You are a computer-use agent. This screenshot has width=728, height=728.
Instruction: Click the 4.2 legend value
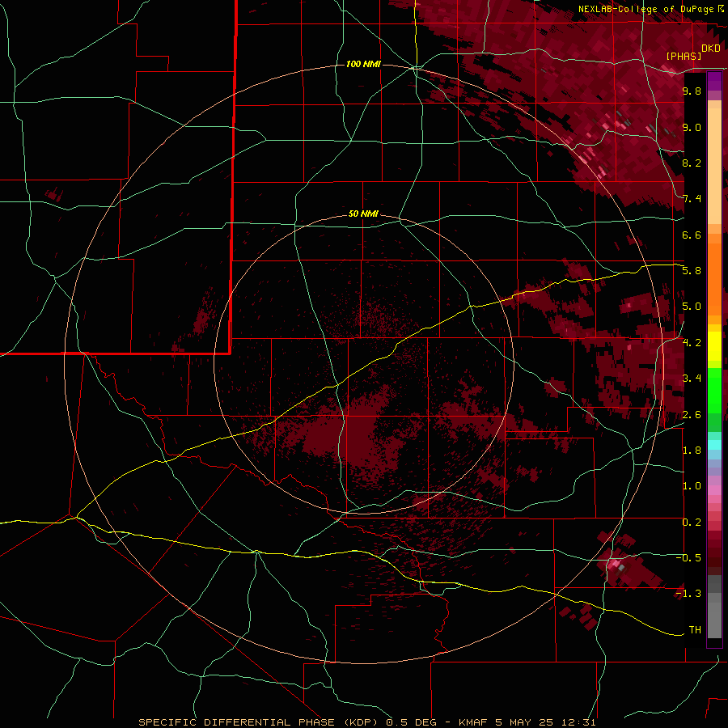(692, 343)
